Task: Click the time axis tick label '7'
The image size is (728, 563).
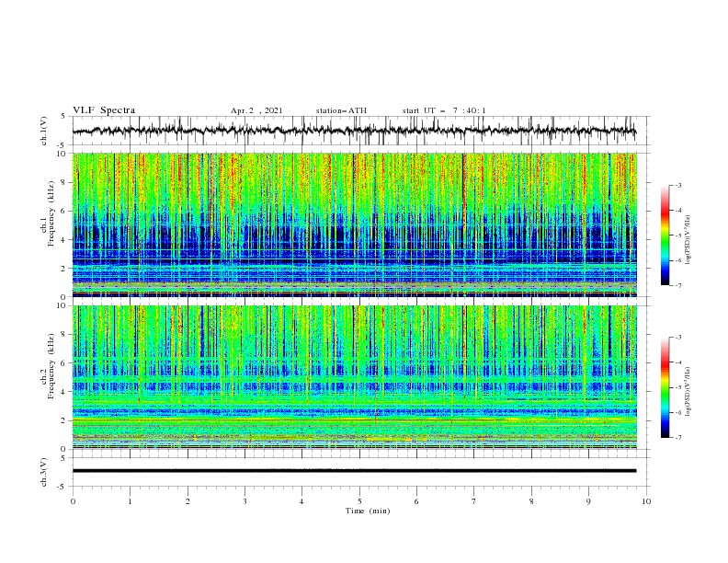Action: 474,501
